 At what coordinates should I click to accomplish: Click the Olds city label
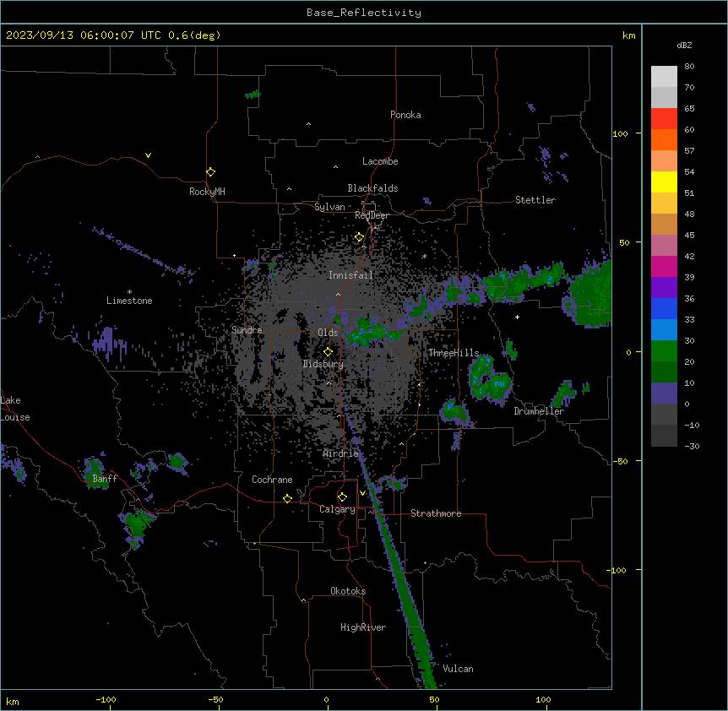[x=328, y=333]
